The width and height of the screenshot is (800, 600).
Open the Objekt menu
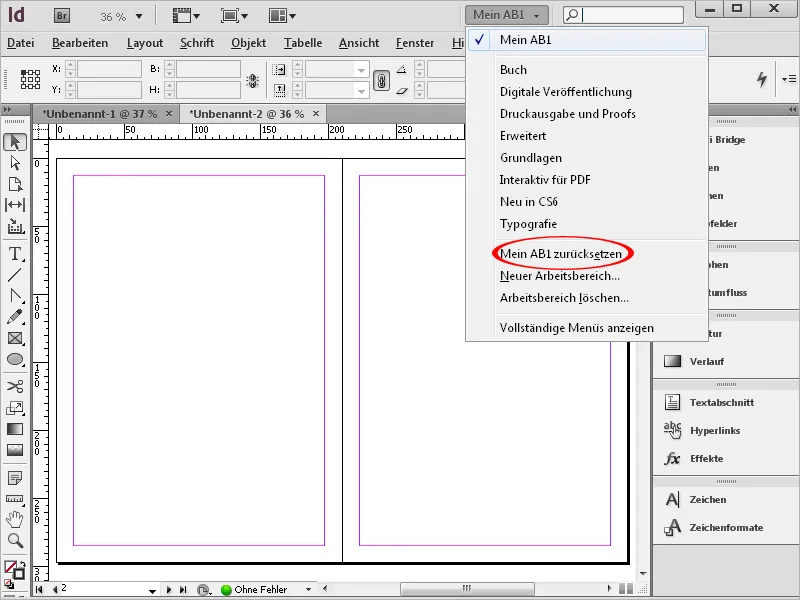click(248, 43)
